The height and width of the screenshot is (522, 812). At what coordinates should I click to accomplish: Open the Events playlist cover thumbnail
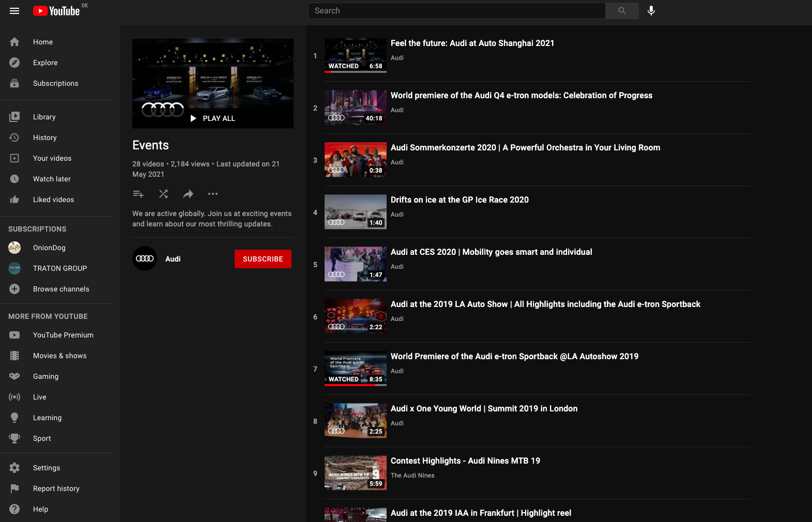pyautogui.click(x=213, y=83)
